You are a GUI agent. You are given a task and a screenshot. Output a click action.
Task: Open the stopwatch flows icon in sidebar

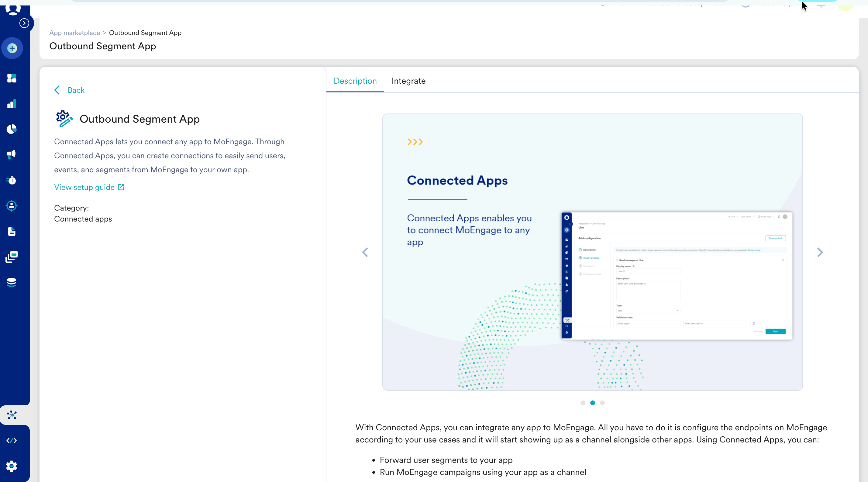(x=12, y=180)
